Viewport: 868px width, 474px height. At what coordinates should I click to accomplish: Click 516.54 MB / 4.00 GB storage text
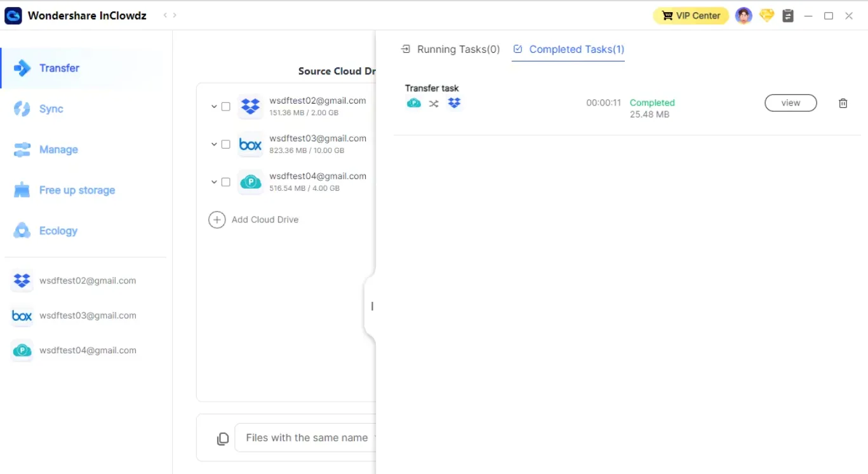[304, 188]
